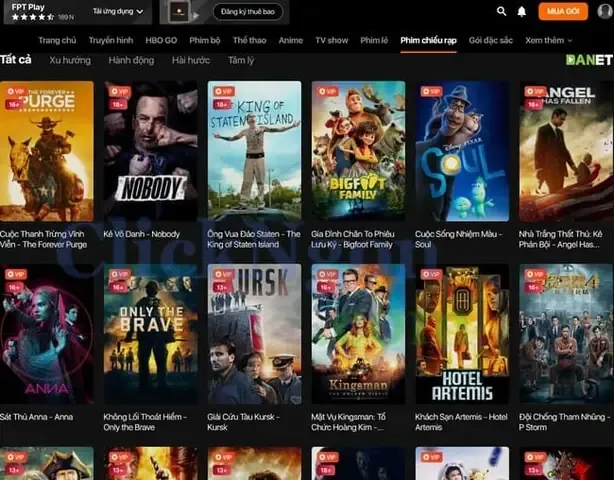Open Angel Has Fallen poster
The image size is (614, 480).
tap(566, 151)
